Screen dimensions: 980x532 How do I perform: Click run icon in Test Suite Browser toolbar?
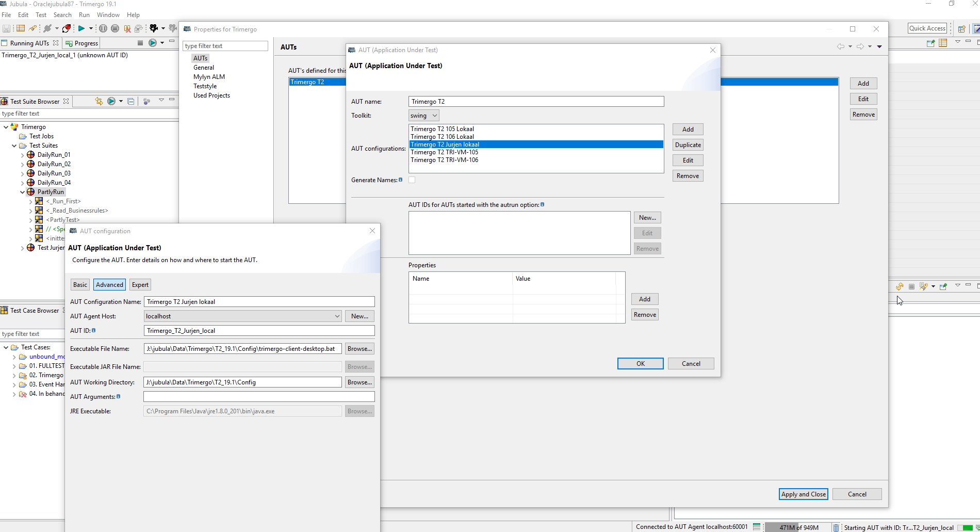111,101
